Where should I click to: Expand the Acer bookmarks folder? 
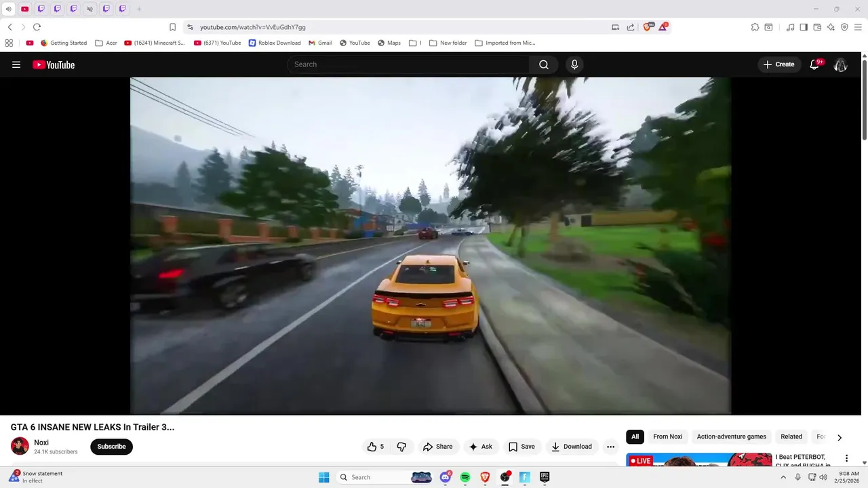click(106, 43)
